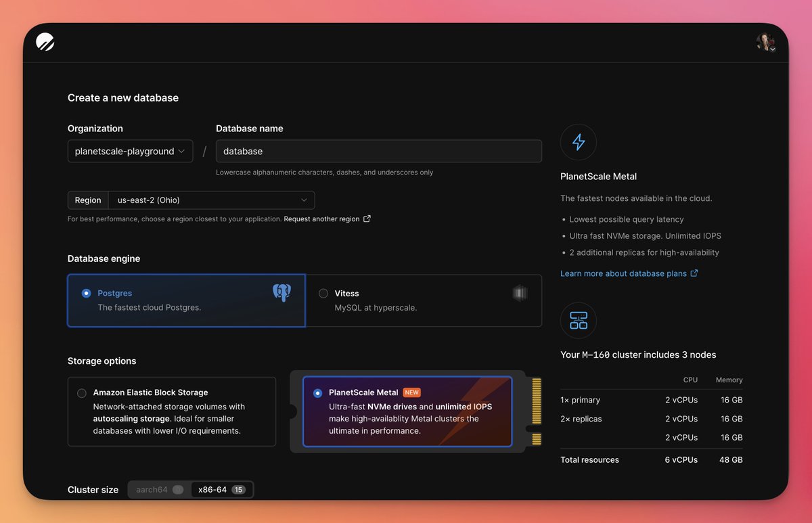Click Request another region link
Image resolution: width=812 pixels, height=523 pixels.
pyautogui.click(x=321, y=219)
